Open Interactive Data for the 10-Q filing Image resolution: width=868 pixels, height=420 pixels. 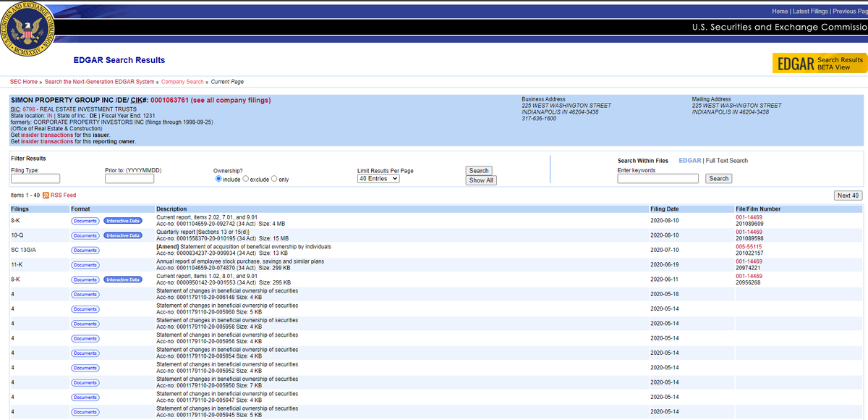(x=123, y=235)
